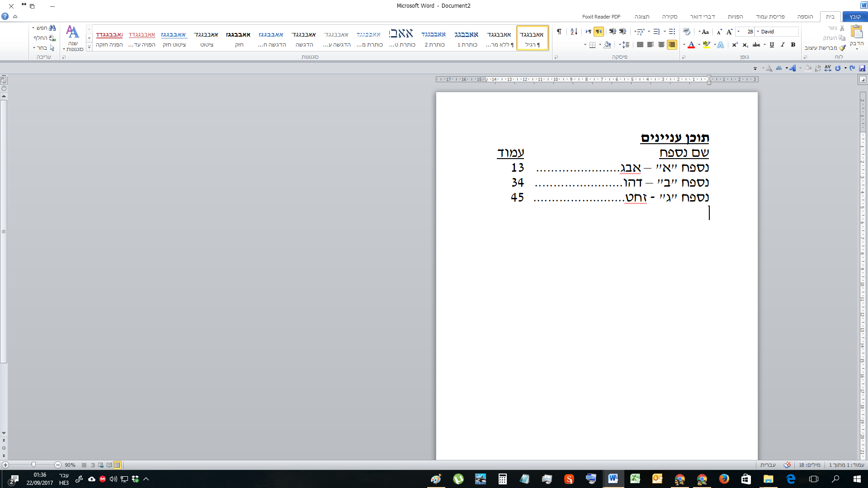This screenshot has width=868, height=488.
Task: Click the zoom out minus button
Action: tap(58, 465)
